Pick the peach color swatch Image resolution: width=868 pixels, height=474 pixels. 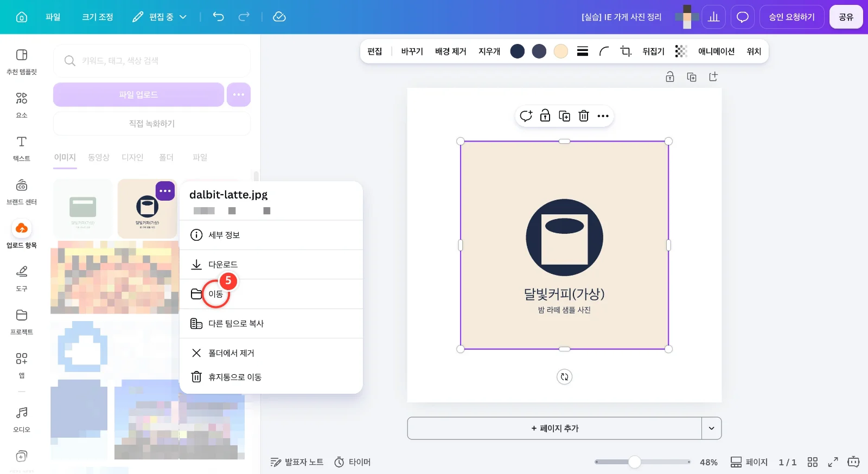coord(561,51)
